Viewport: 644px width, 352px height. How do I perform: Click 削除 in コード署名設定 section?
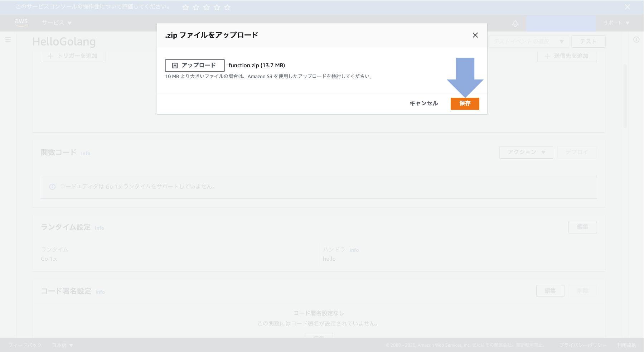pos(582,291)
